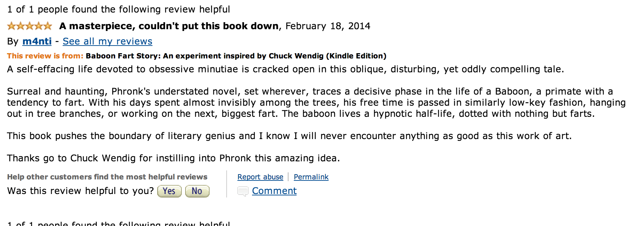Mark review helpful with Yes button
Viewport: 644px width, 226px height.
click(x=169, y=191)
